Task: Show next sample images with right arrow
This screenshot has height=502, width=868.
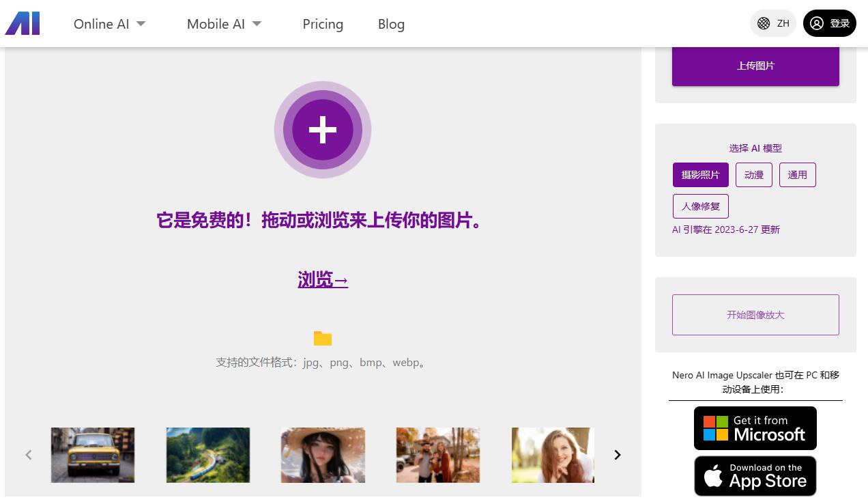Action: [x=618, y=455]
